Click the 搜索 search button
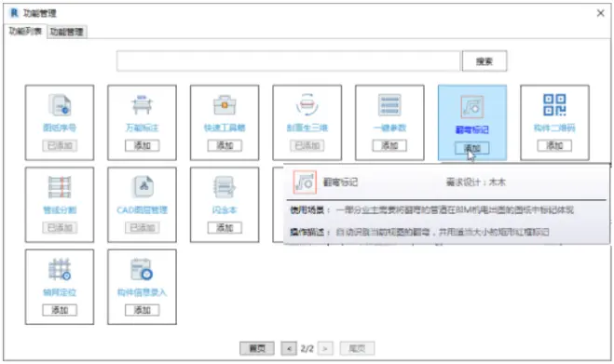 pyautogui.click(x=484, y=61)
